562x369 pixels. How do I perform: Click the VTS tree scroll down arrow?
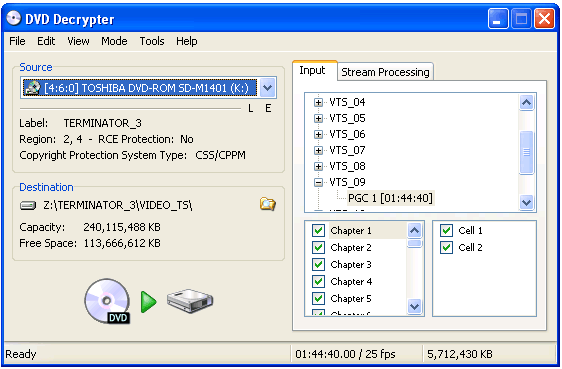click(526, 202)
